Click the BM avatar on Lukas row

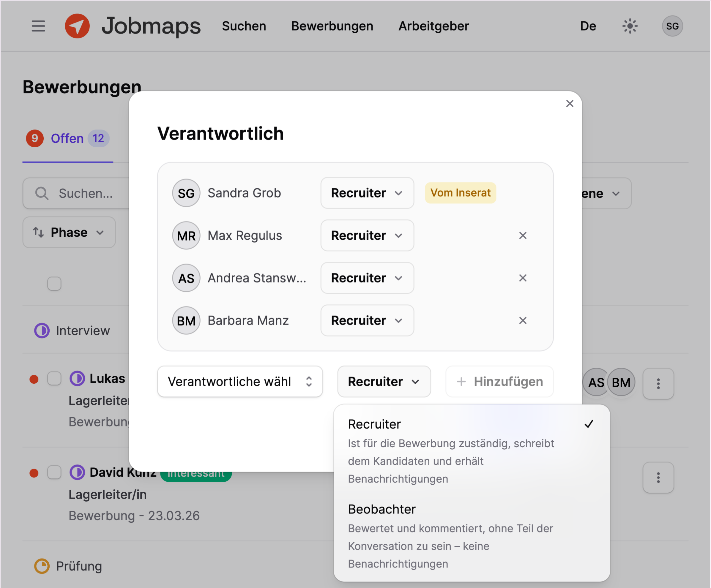click(621, 382)
